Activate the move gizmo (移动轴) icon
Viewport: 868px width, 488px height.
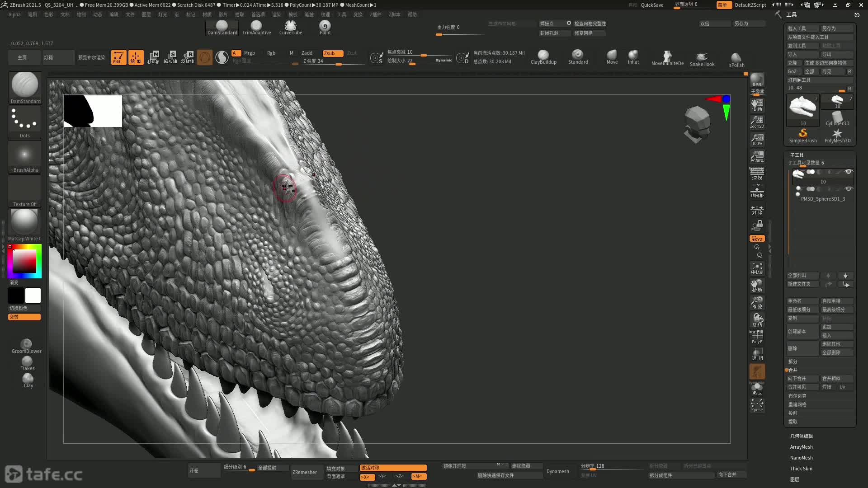(153, 57)
